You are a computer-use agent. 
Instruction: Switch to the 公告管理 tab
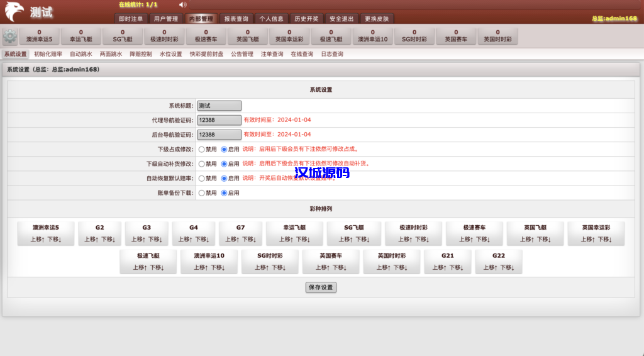point(242,54)
